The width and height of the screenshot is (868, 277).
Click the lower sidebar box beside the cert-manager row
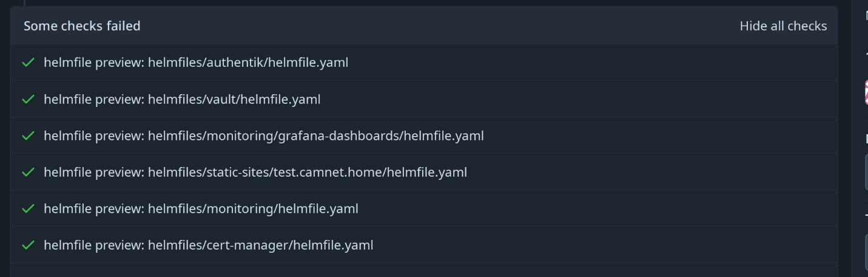[x=866, y=252]
